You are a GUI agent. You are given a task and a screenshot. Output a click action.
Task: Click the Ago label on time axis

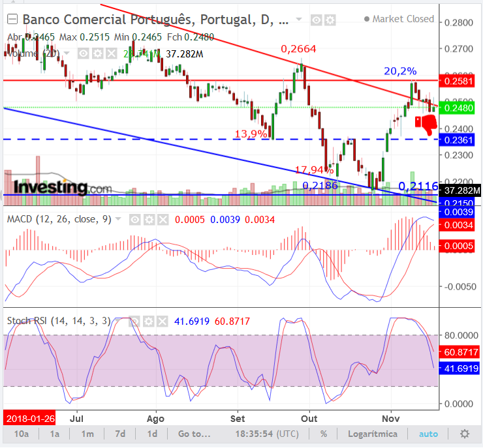point(155,419)
